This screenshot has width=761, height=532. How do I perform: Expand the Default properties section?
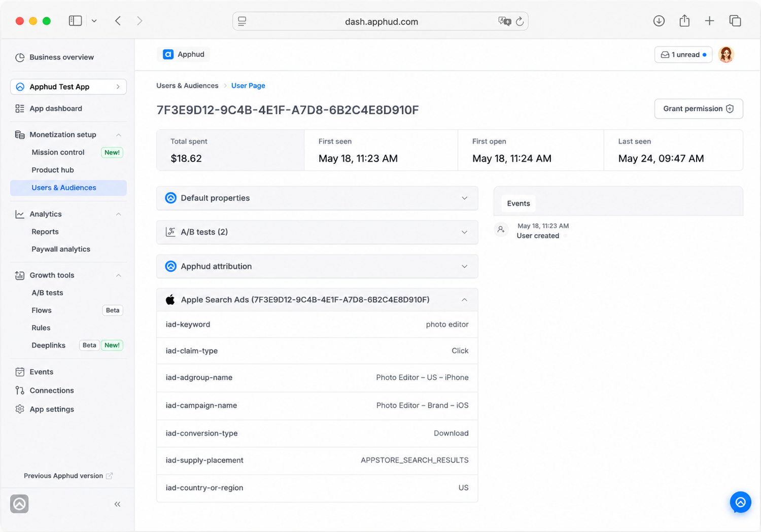coord(317,198)
